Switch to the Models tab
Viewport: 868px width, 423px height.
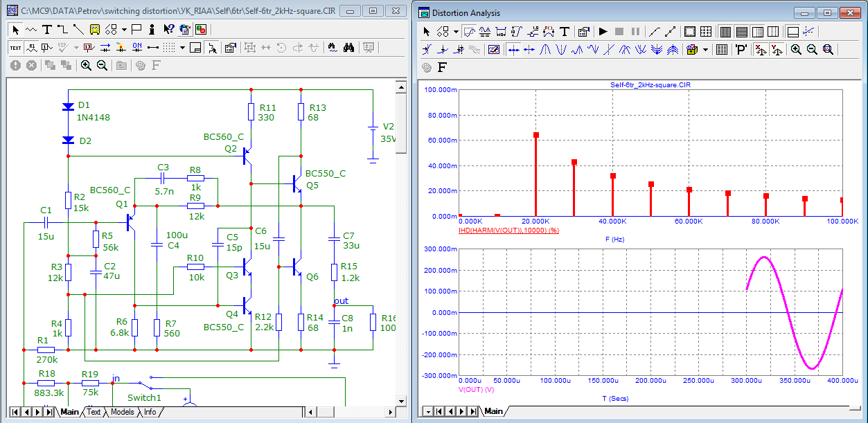(x=122, y=412)
